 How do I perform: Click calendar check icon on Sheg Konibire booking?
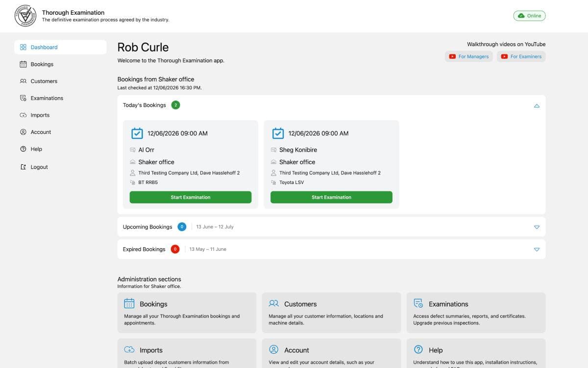point(278,133)
